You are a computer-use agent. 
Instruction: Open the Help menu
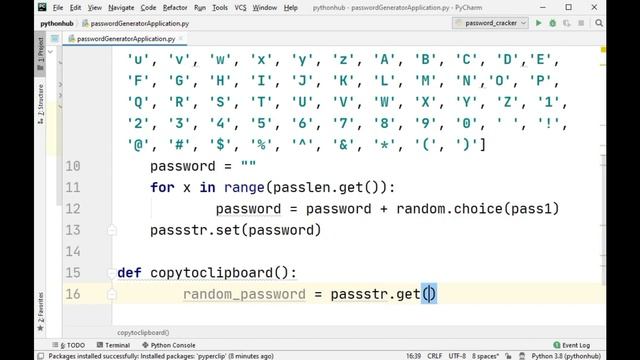tap(291, 7)
